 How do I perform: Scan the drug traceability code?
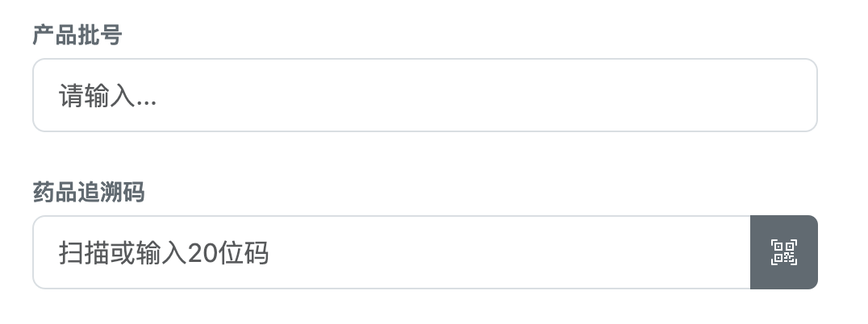783,252
